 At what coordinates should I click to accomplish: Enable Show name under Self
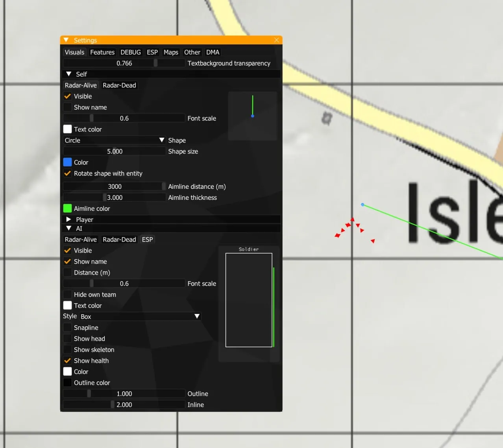click(x=68, y=107)
